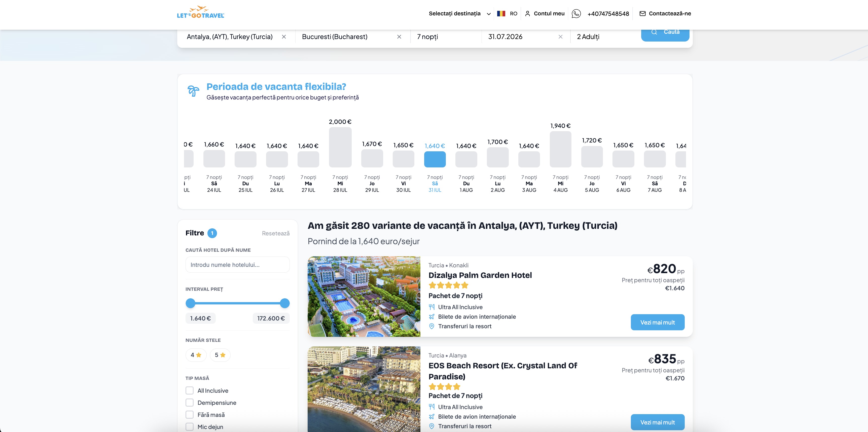Screen dimensions: 868x432
Task: Select the 2 AUG price bar
Action: pyautogui.click(x=497, y=157)
